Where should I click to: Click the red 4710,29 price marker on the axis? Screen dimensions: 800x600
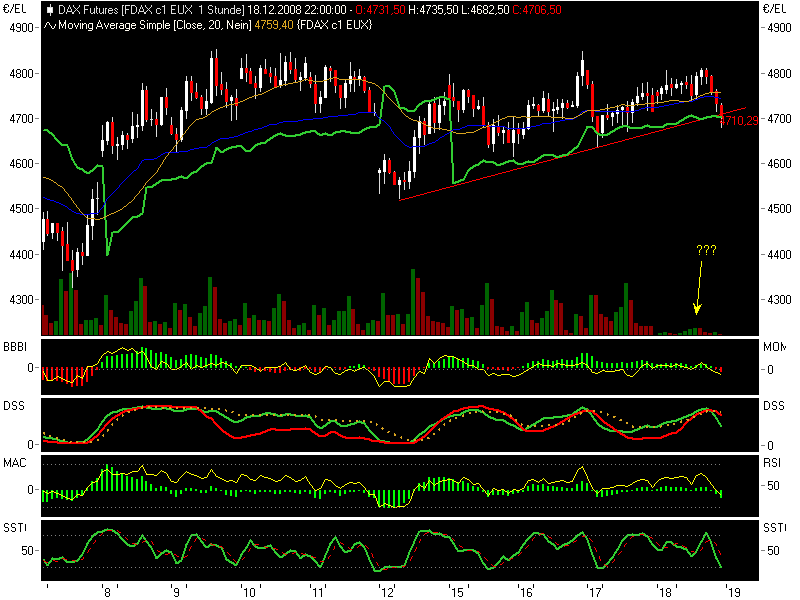[741, 120]
